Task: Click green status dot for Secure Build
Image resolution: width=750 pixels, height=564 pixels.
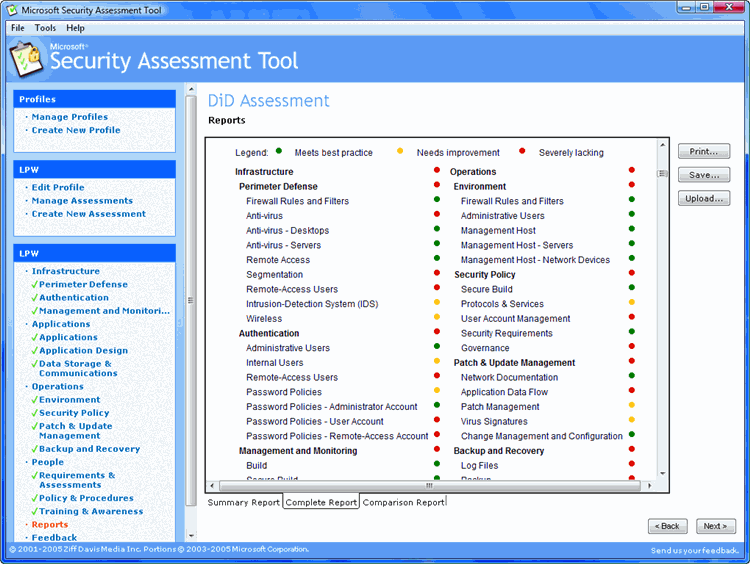Action: 631,288
